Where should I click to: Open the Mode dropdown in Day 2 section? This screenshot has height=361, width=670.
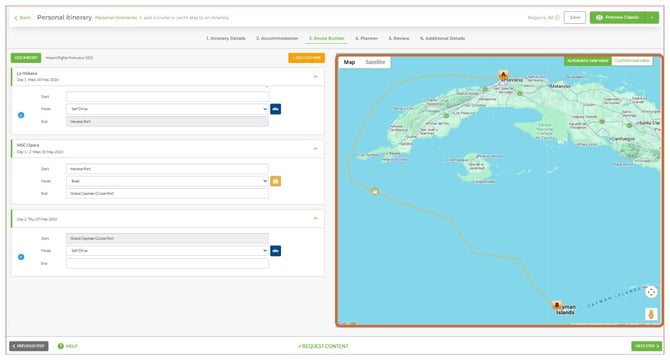pos(168,251)
